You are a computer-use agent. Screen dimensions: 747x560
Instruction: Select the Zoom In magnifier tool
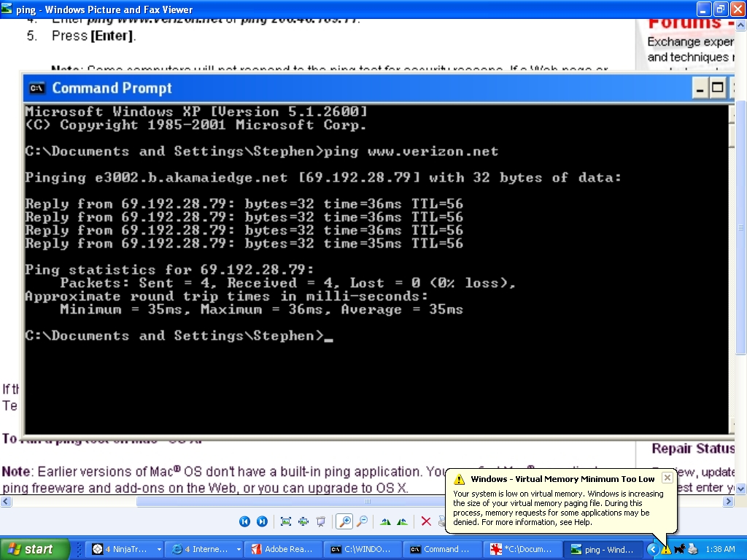344,521
